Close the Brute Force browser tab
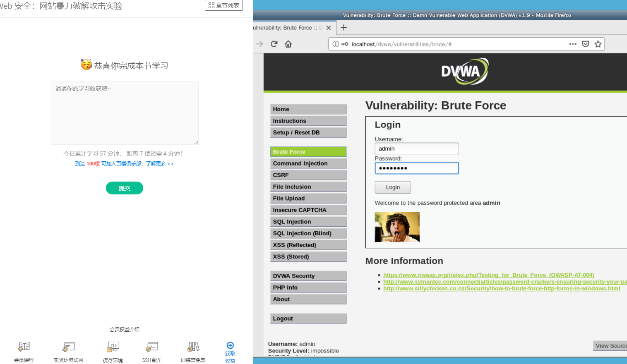Screen dimensions: 627x364 point(329,28)
